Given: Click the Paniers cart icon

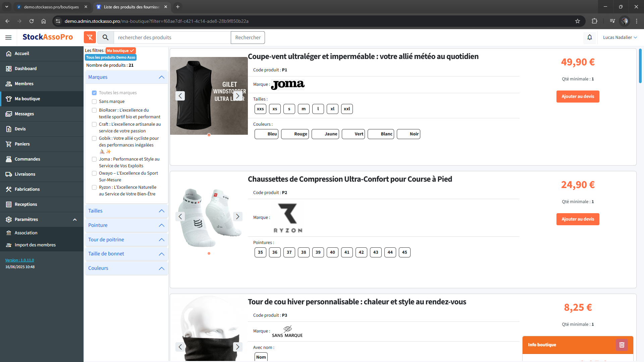Looking at the screenshot, I should (9, 144).
